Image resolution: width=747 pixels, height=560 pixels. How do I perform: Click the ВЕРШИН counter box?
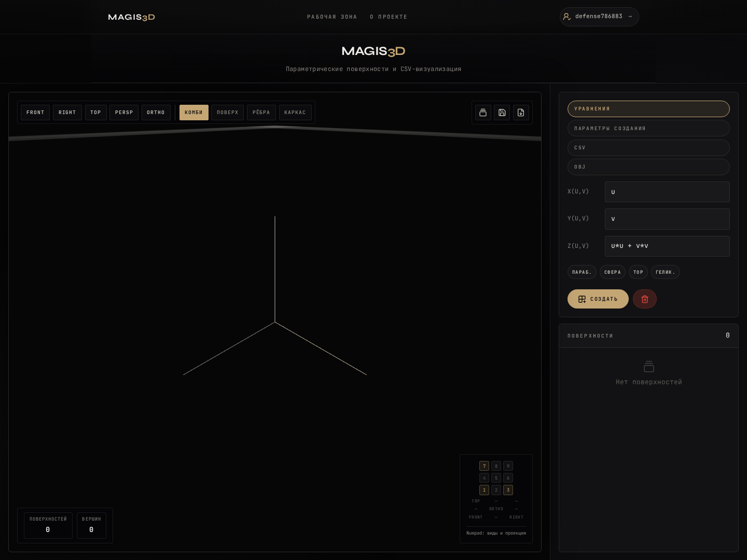click(x=91, y=525)
